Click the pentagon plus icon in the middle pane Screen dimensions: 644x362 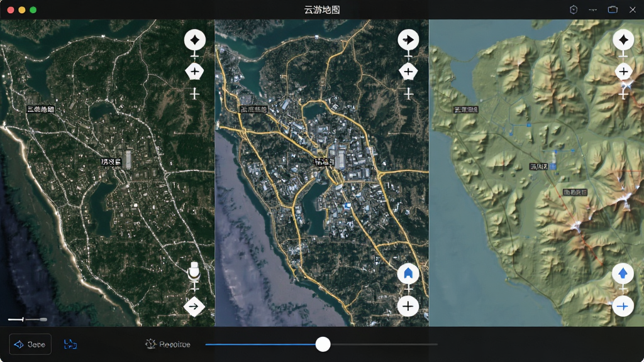[x=408, y=72]
